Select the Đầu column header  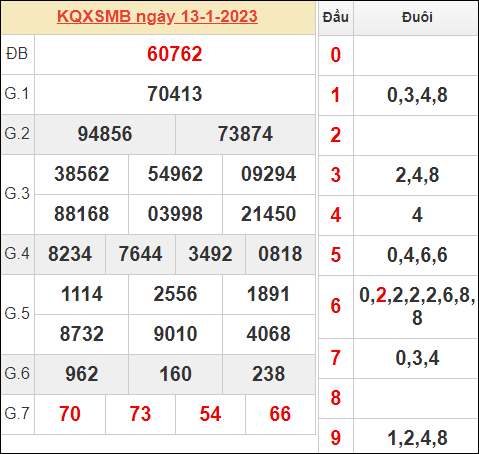tap(336, 17)
